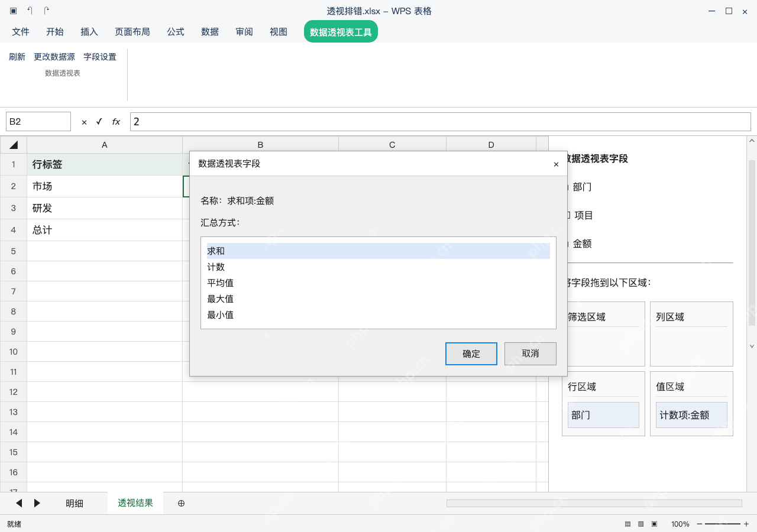Click the zoom slider in status bar
Viewport: 757px width, 532px height.
click(723, 524)
